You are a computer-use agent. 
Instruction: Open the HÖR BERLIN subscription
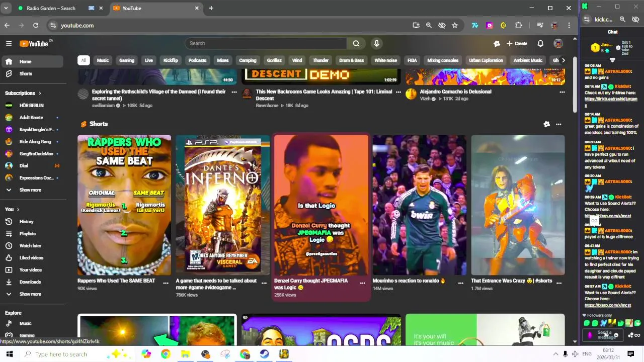click(x=31, y=106)
